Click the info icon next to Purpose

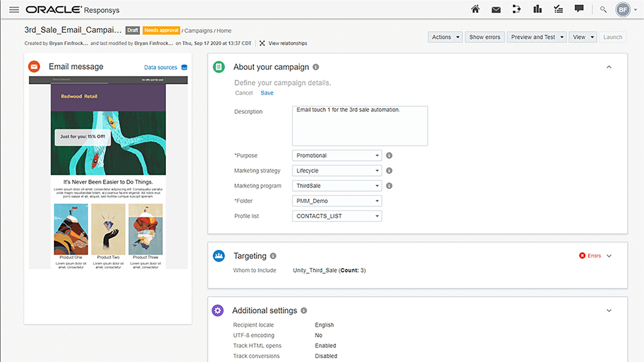tap(389, 155)
